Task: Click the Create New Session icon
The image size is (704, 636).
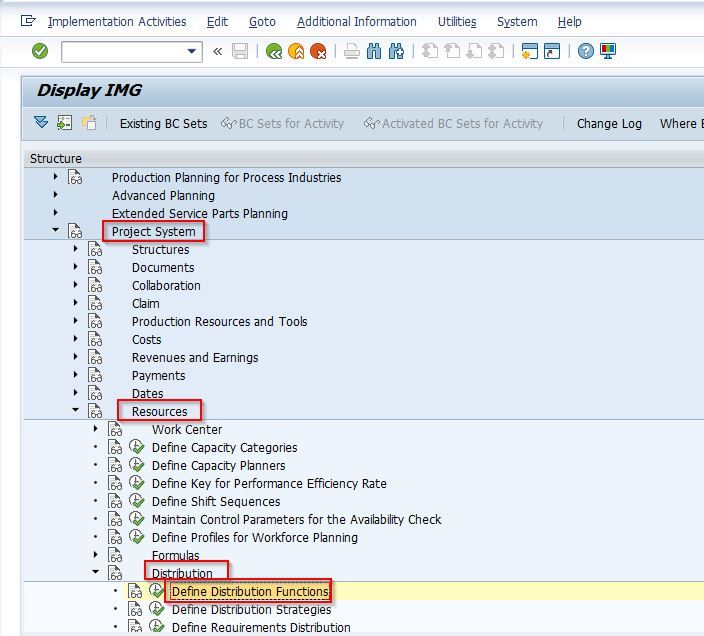Action: tap(530, 52)
